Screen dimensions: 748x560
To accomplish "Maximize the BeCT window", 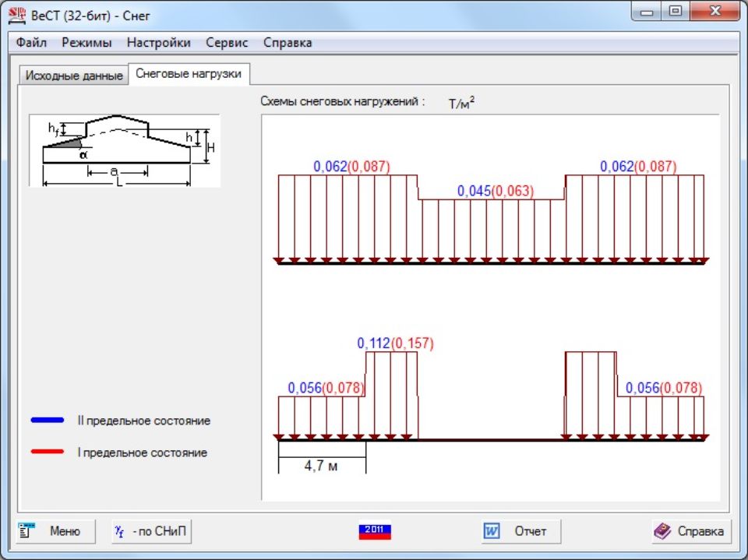I will 675,12.
